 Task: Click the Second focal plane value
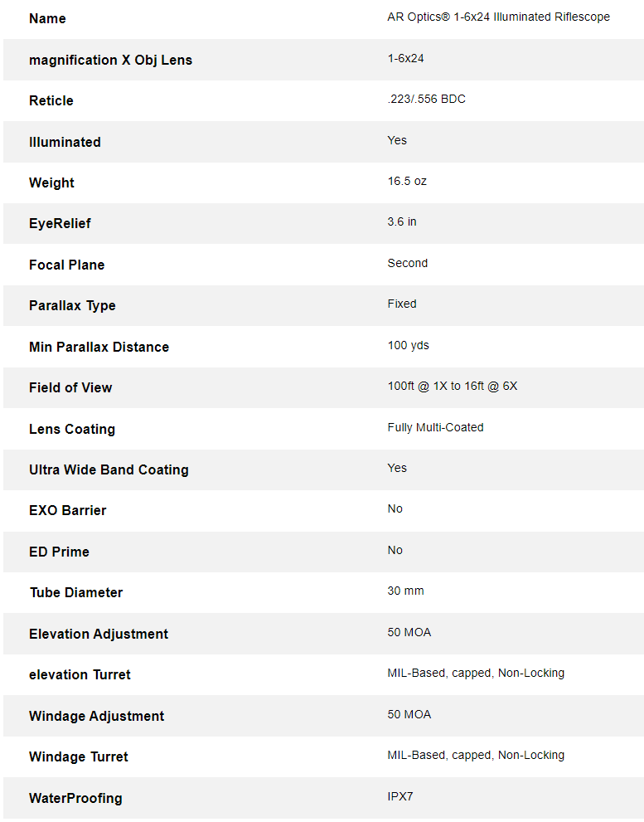tap(408, 263)
